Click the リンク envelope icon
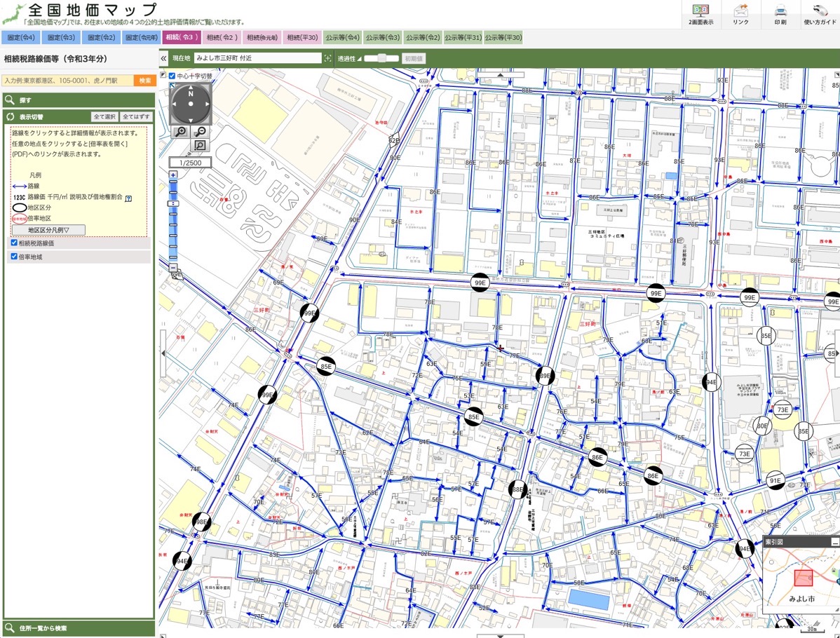This screenshot has width=840, height=638. point(741,11)
